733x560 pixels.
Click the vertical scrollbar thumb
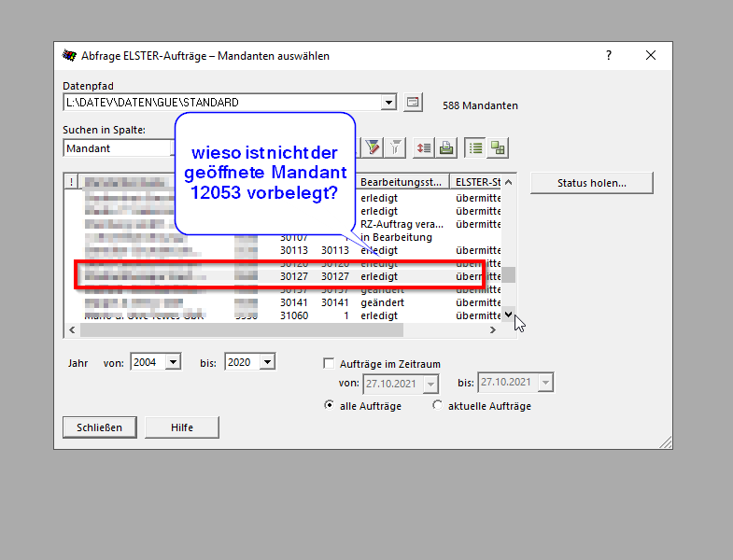pyautogui.click(x=509, y=274)
